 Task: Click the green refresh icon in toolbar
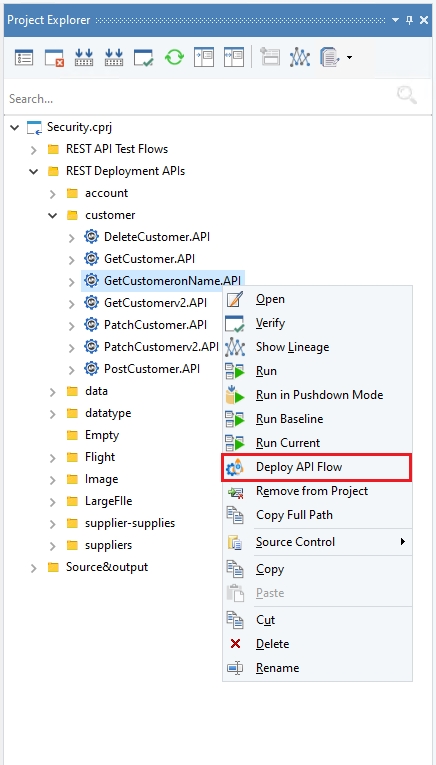(x=174, y=58)
